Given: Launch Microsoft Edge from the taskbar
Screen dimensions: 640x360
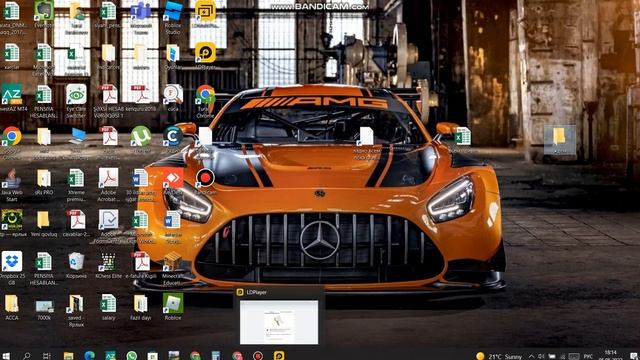Looking at the screenshot, I should click(89, 356).
